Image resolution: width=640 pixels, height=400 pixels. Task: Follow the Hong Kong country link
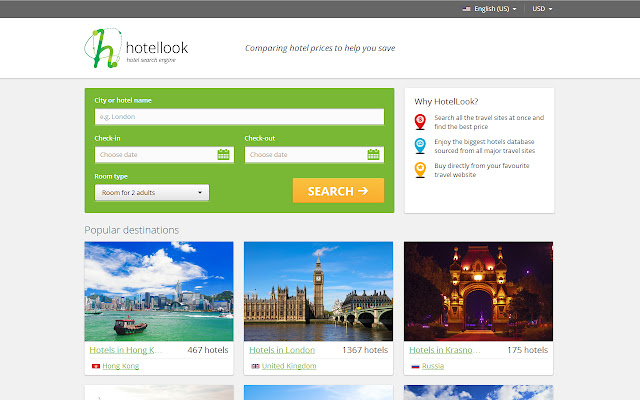pyautogui.click(x=121, y=366)
